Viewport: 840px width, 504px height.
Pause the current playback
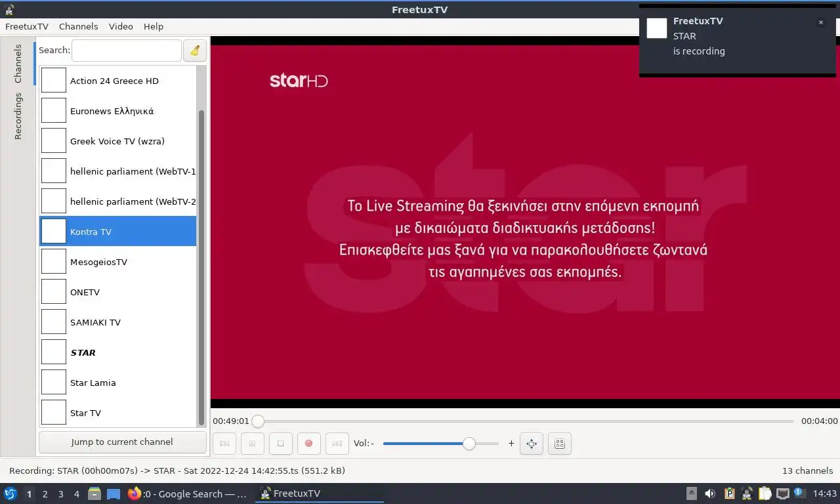[252, 444]
